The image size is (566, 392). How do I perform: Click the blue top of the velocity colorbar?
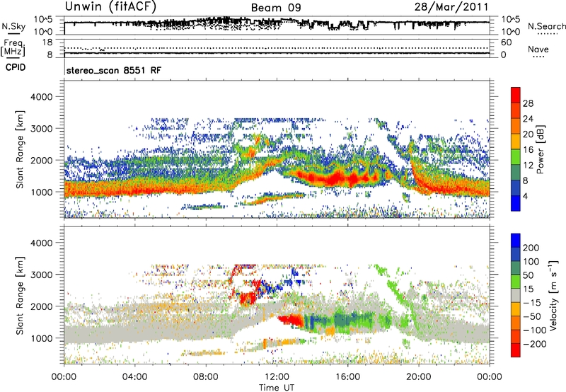(x=516, y=241)
